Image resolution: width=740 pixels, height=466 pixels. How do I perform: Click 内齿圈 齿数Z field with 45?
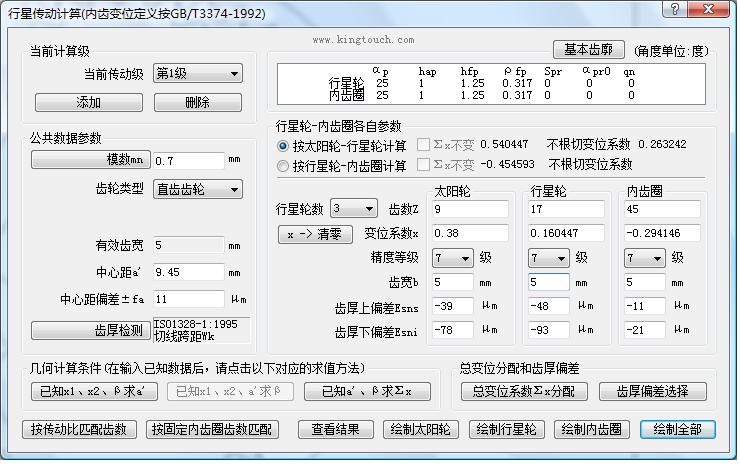(x=663, y=209)
